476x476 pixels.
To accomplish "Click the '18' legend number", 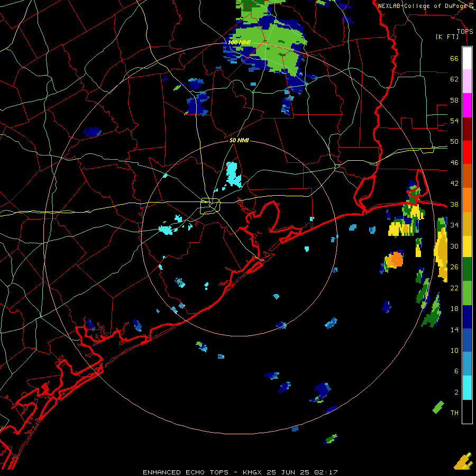I will tap(454, 309).
